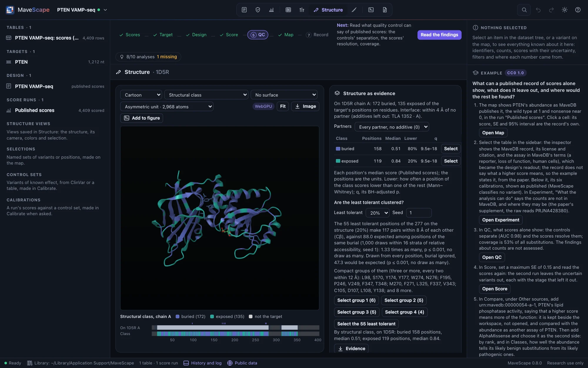This screenshot has height=368, width=588.
Task: Click the search magnifier icon
Action: point(524,10)
